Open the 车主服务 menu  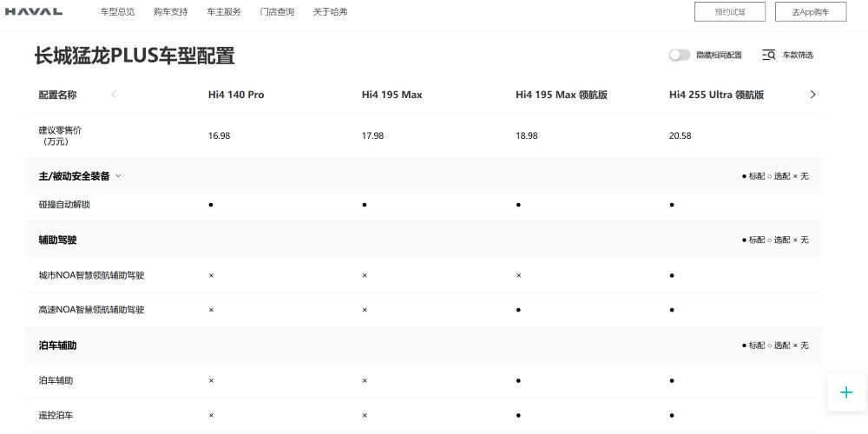pyautogui.click(x=224, y=11)
